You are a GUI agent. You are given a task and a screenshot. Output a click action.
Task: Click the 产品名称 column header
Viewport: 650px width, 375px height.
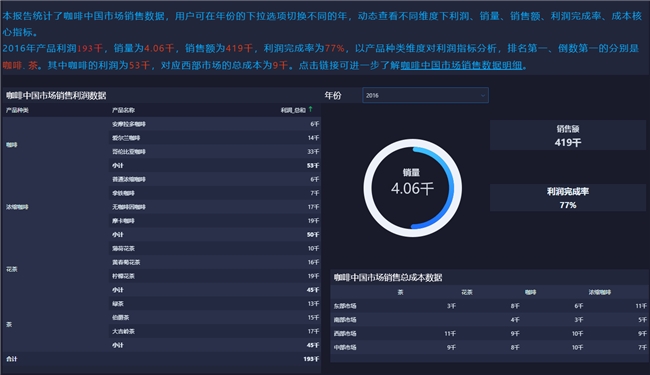(x=123, y=110)
